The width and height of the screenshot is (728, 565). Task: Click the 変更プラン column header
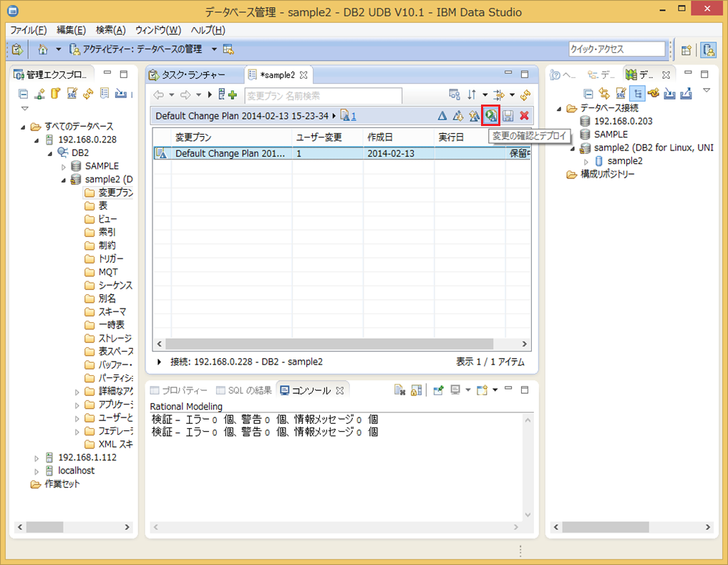pos(232,137)
